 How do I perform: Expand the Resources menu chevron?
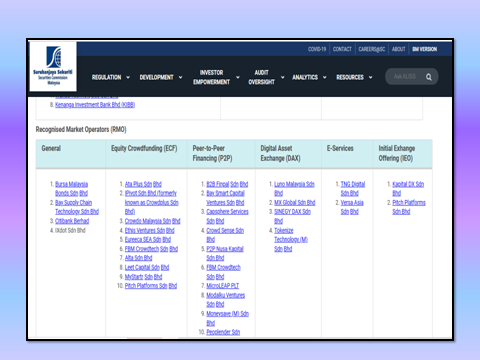click(370, 77)
